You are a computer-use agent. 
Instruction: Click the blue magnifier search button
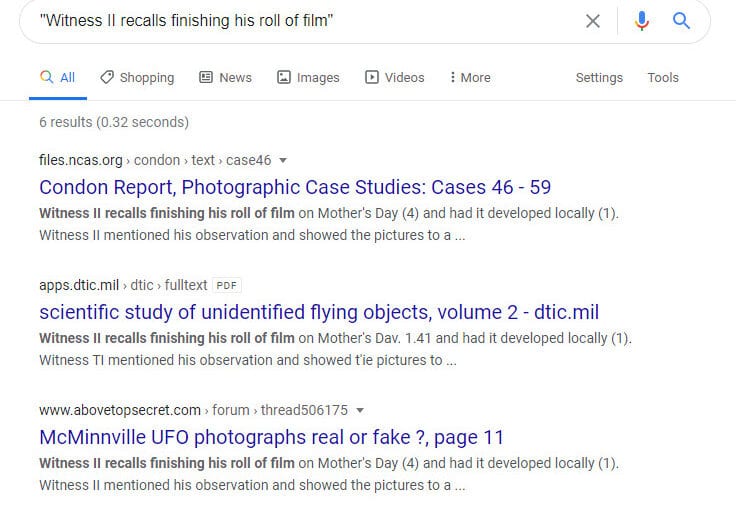[x=681, y=21]
